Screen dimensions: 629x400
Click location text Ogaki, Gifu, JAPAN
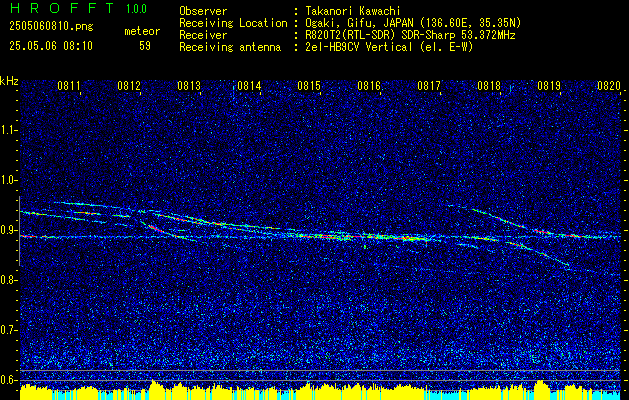coord(359,23)
